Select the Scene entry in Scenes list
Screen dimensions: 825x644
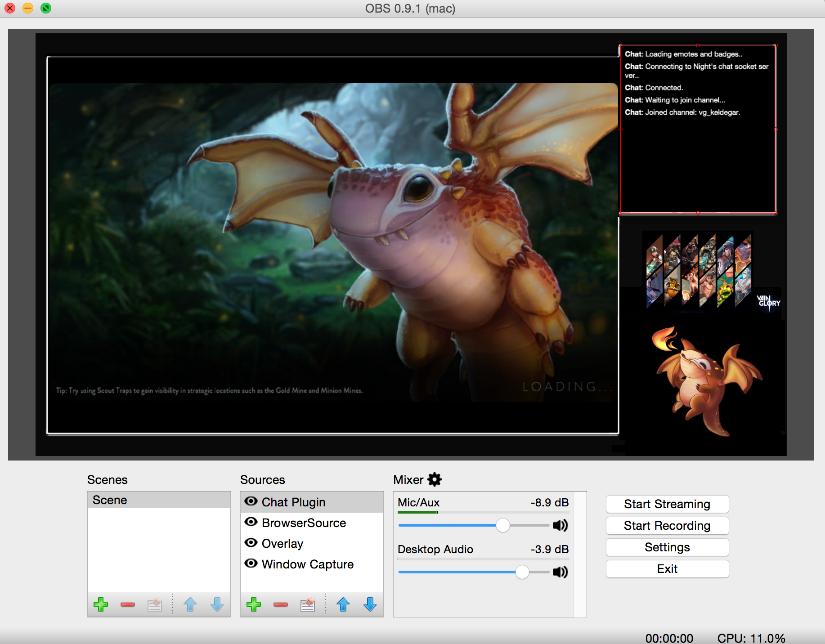click(159, 500)
